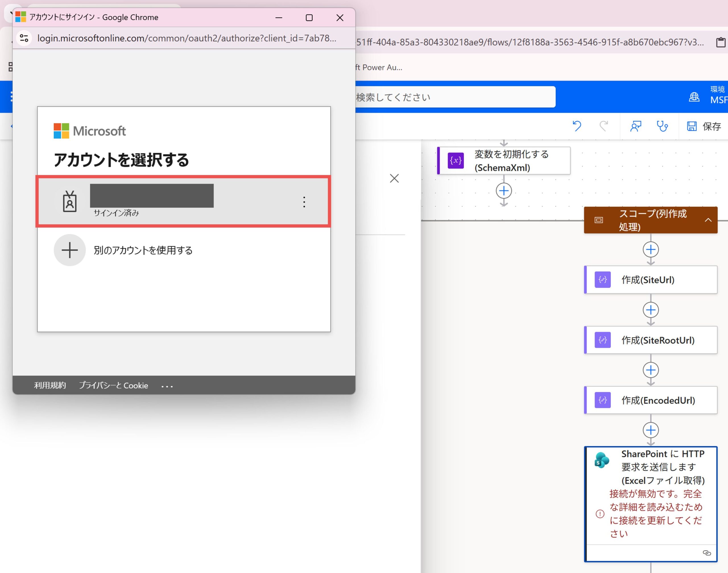Collapse スコープ(列作成処理) scope chevron
The image size is (728, 573).
[x=708, y=220]
